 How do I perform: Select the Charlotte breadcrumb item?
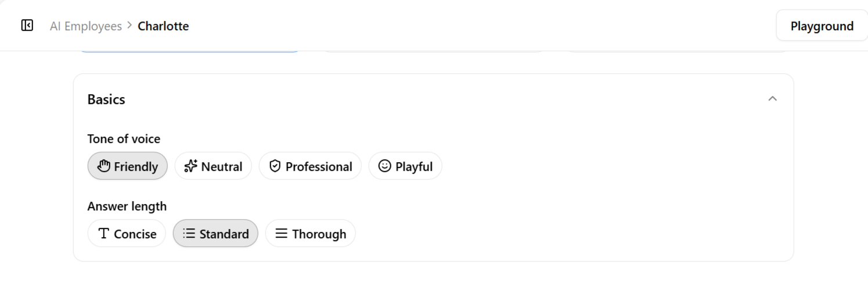tap(163, 26)
